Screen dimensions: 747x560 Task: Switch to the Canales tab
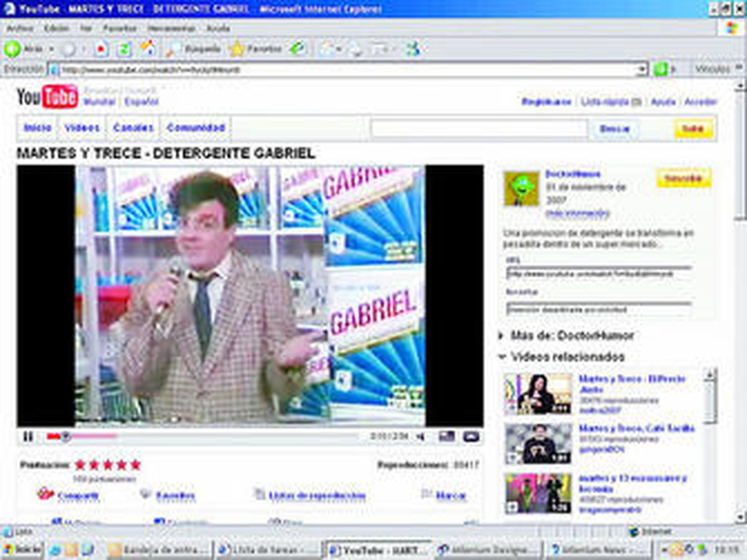pos(133,128)
